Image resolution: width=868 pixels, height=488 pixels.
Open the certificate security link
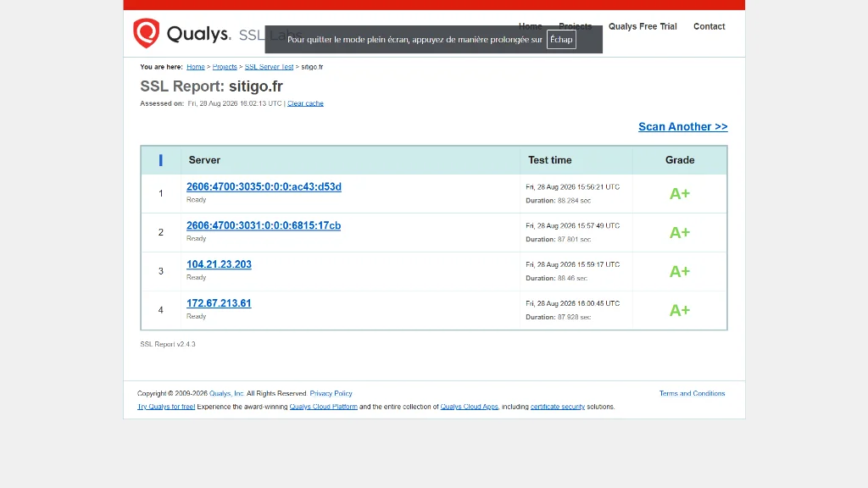558,407
